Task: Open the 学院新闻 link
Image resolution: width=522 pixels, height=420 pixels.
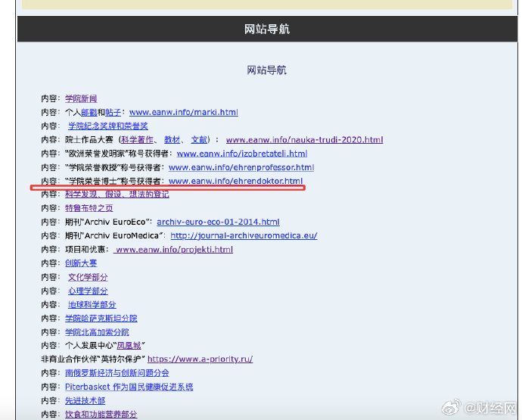Action: pos(81,98)
